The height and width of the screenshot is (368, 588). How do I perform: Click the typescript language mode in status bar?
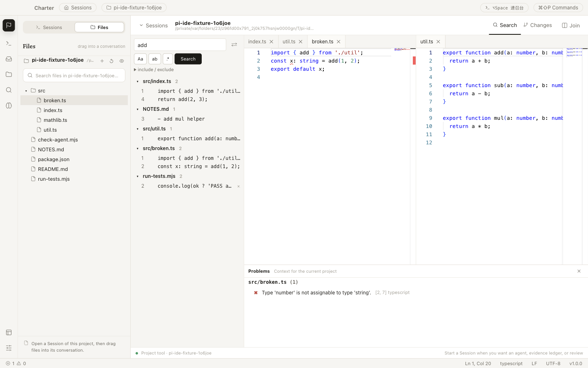[511, 364]
